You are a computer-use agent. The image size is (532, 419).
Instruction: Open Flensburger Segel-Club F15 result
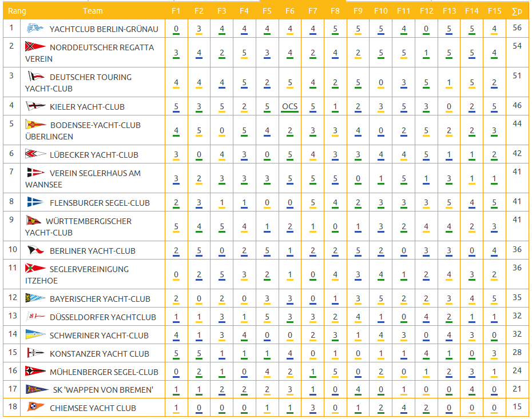494,203
